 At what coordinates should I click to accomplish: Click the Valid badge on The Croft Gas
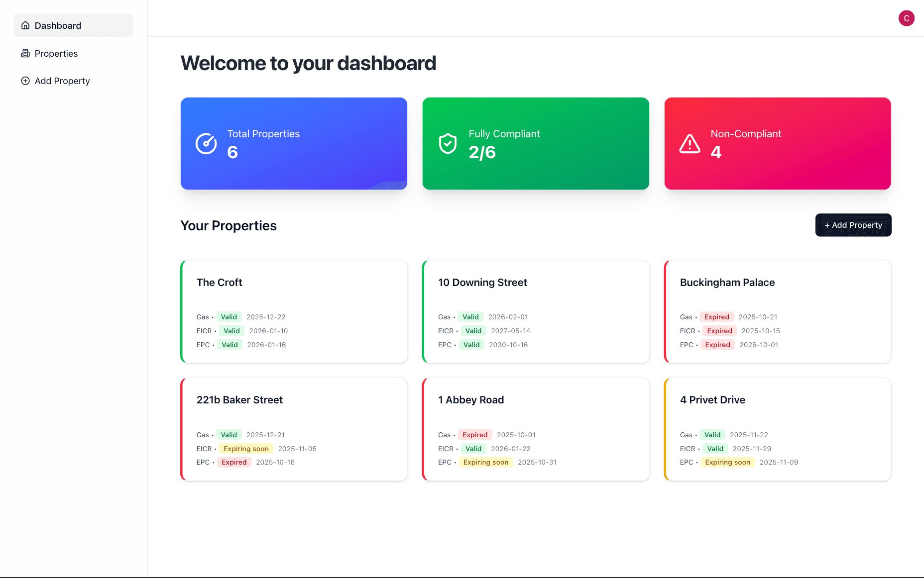click(229, 317)
